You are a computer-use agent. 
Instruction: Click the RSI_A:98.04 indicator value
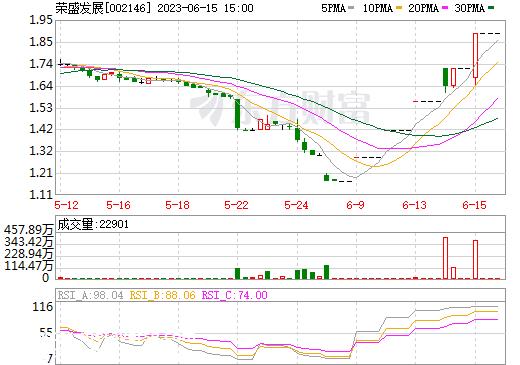[91, 295]
